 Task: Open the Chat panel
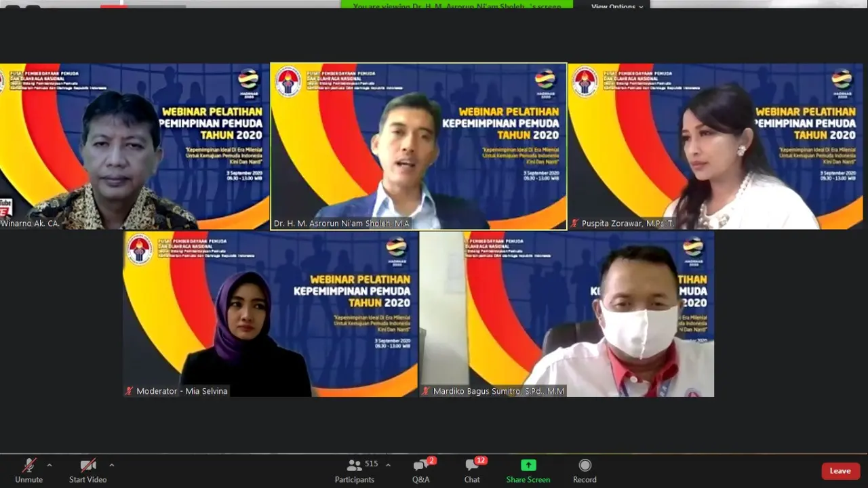click(472, 470)
